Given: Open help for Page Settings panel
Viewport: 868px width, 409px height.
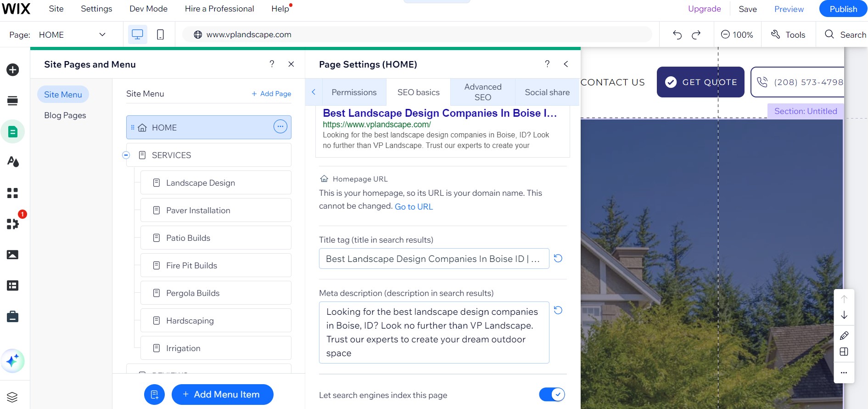Looking at the screenshot, I should 547,64.
